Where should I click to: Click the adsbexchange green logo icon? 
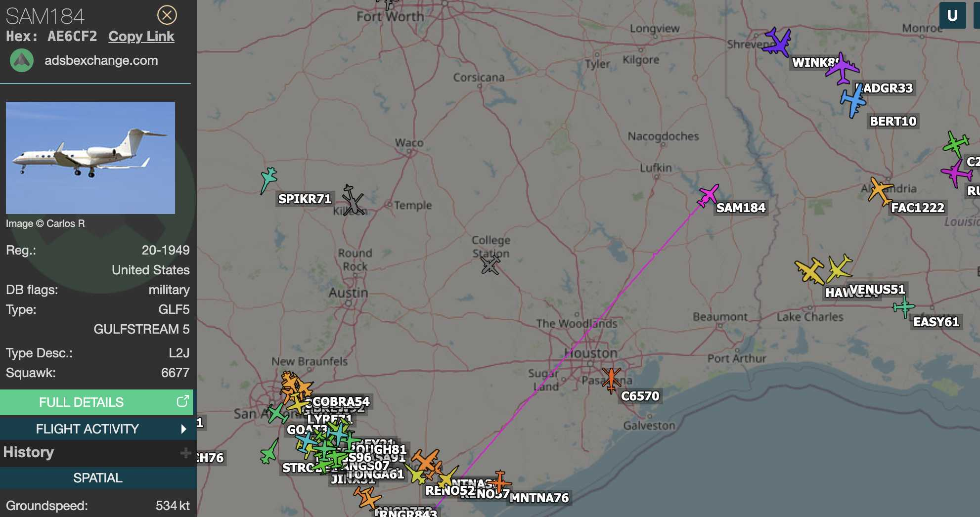coord(22,61)
